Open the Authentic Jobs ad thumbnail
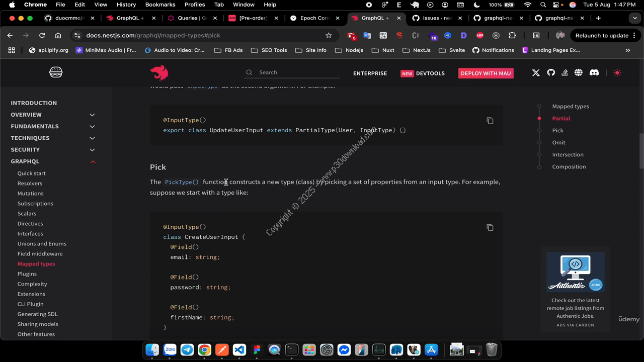This screenshot has height=362, width=644. [575, 272]
